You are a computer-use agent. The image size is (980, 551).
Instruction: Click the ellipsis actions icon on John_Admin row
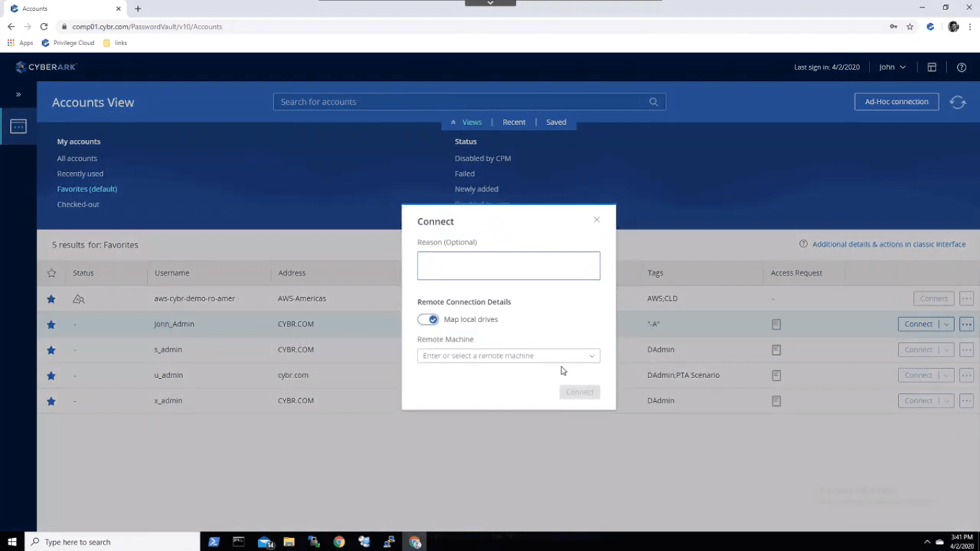966,324
